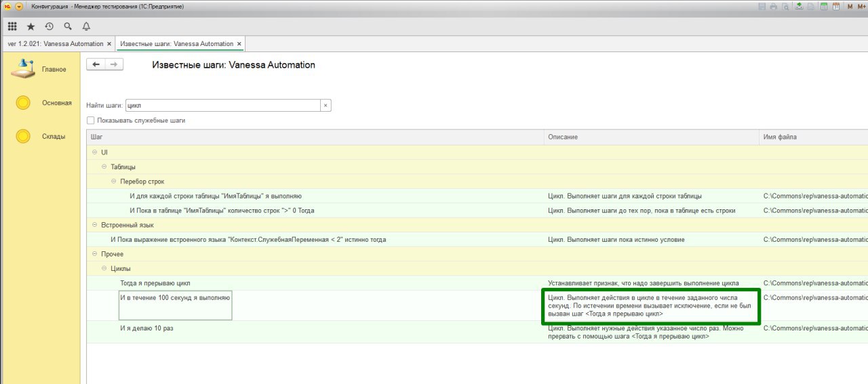The image size is (868, 384).
Task: Click the Имя файла column header
Action: [x=814, y=137]
